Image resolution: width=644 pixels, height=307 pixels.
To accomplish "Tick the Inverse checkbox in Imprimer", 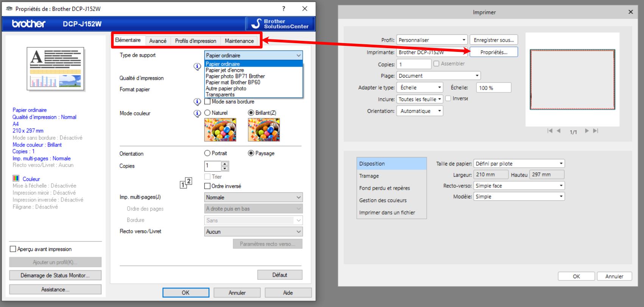I will (448, 98).
